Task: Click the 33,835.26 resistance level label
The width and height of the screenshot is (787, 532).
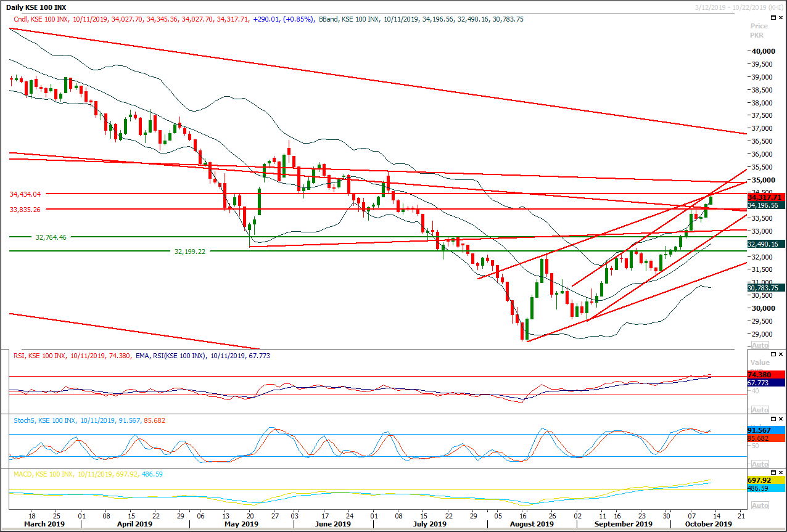Action: [x=25, y=210]
